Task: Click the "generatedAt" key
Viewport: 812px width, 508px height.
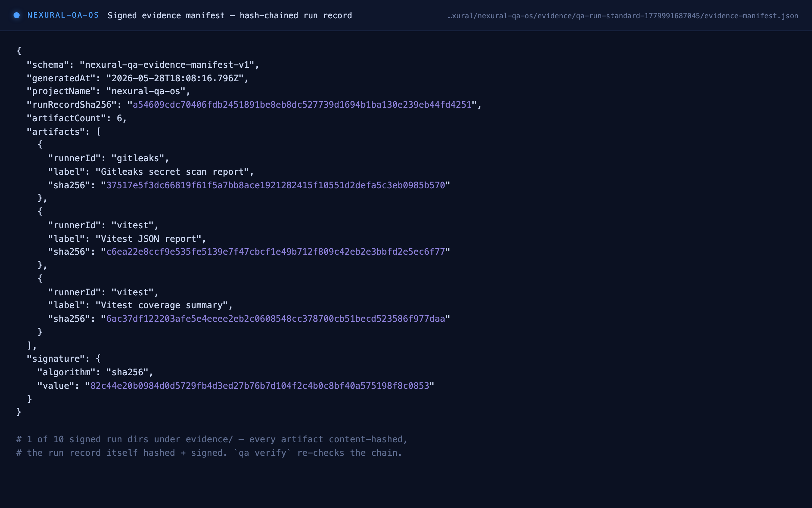Action: (x=61, y=78)
